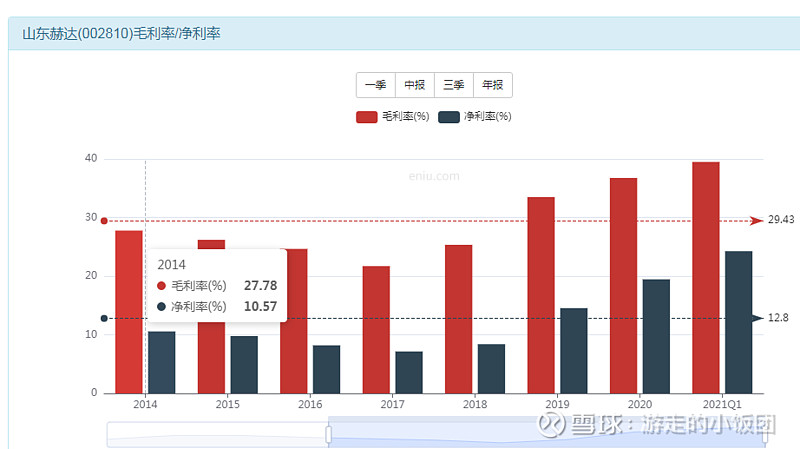Switch to the 一季 report tab
Image resolution: width=800 pixels, height=449 pixels.
[x=376, y=85]
